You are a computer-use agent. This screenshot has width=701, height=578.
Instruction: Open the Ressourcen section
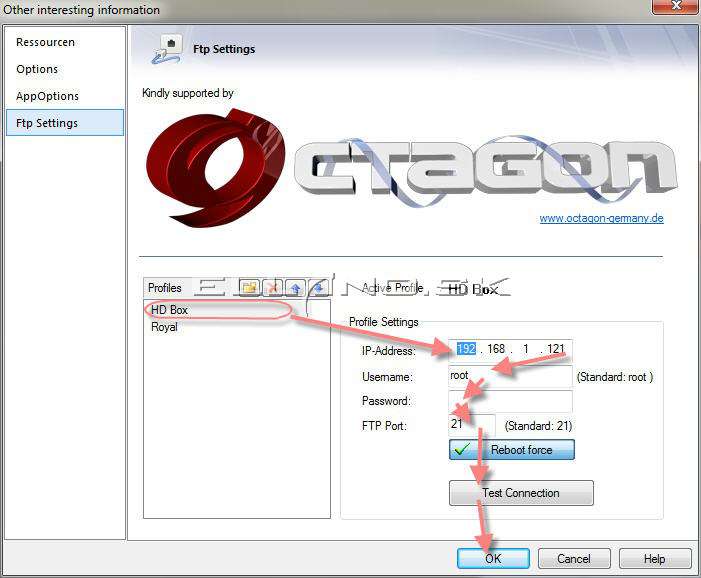click(x=45, y=42)
